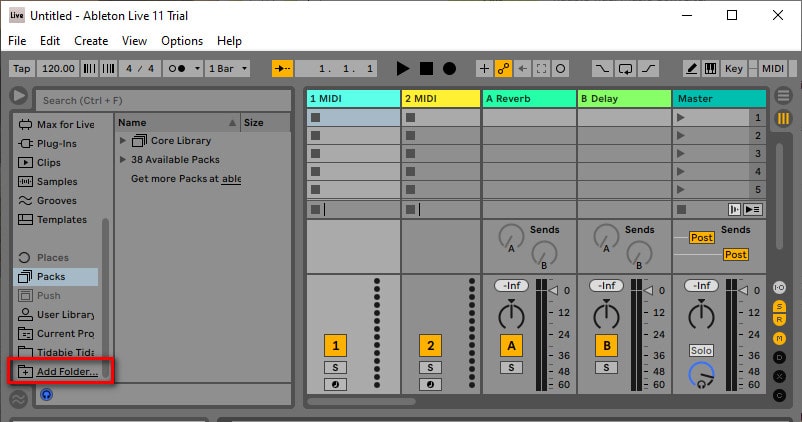The width and height of the screenshot is (802, 422).
Task: Click the browser Search field
Action: [x=164, y=100]
